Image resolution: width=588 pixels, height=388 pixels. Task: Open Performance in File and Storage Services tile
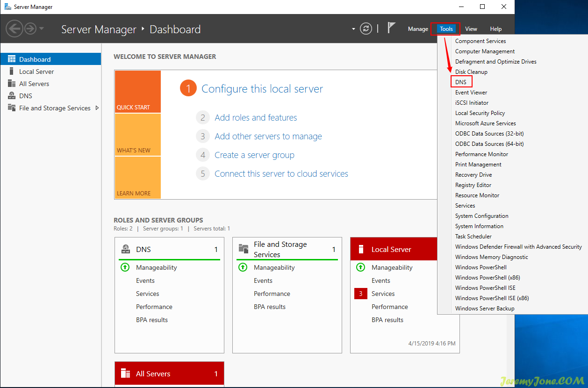(272, 294)
